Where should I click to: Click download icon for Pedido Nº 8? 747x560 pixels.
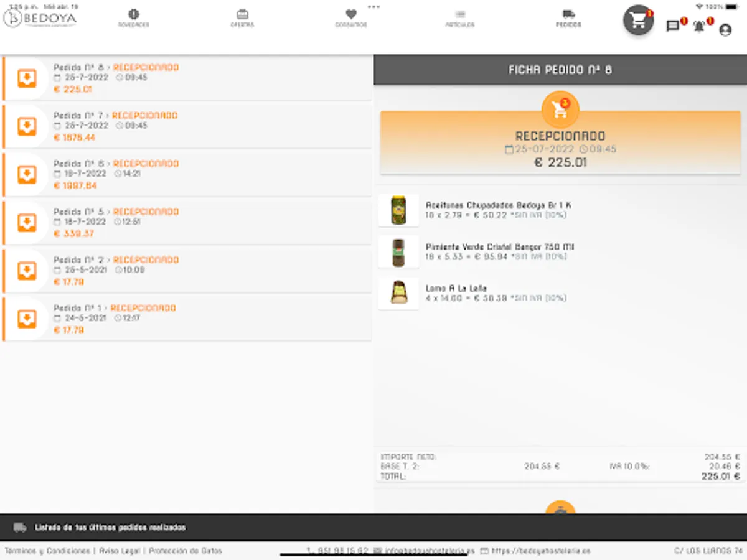tap(27, 78)
